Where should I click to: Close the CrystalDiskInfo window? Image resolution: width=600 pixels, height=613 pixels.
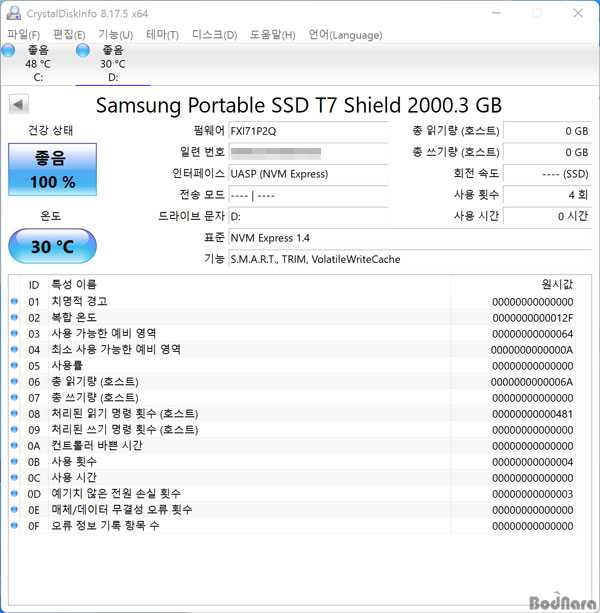pos(578,13)
